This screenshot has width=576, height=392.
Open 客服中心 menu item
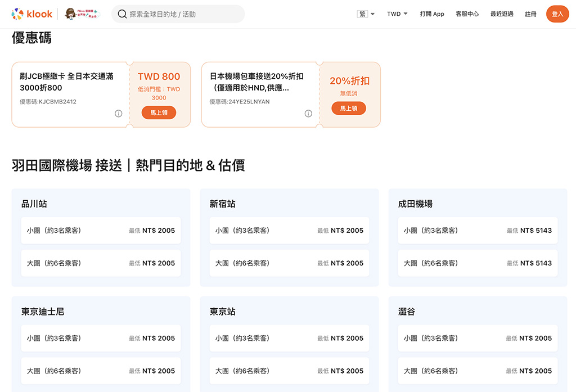pos(467,14)
